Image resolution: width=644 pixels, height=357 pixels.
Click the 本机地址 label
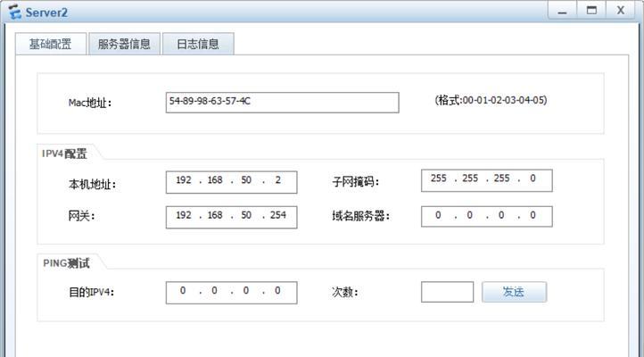pyautogui.click(x=93, y=184)
